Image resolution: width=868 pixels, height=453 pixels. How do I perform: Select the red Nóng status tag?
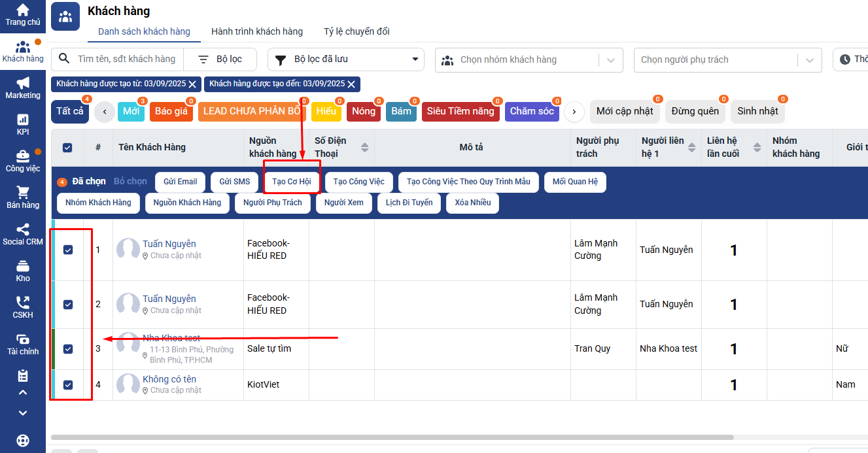point(363,111)
